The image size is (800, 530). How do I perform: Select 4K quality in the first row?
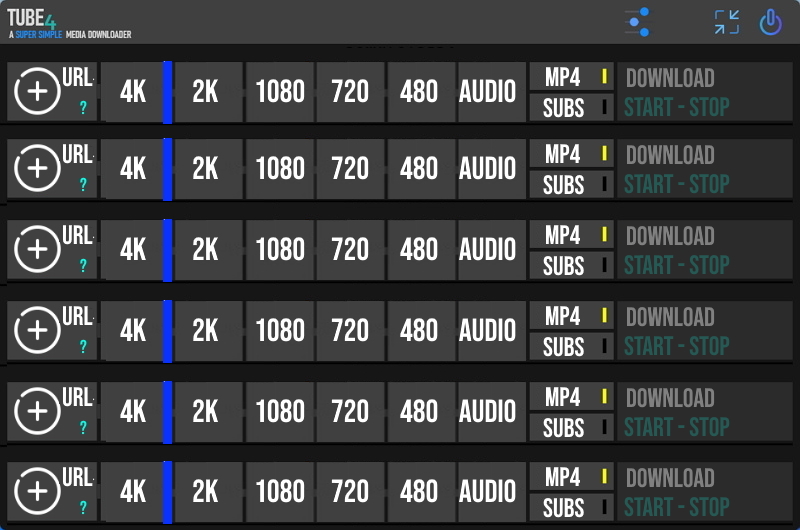[x=132, y=92]
